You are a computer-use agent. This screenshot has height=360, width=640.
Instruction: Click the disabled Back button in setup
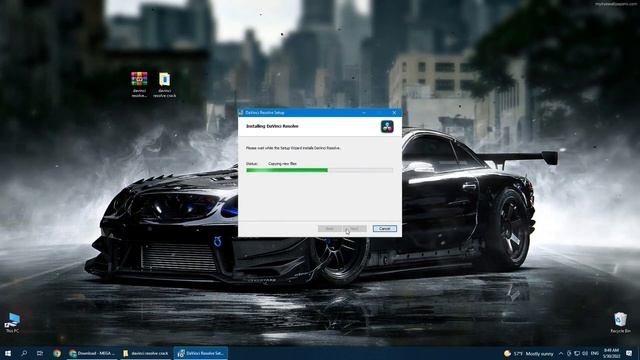pos(330,229)
